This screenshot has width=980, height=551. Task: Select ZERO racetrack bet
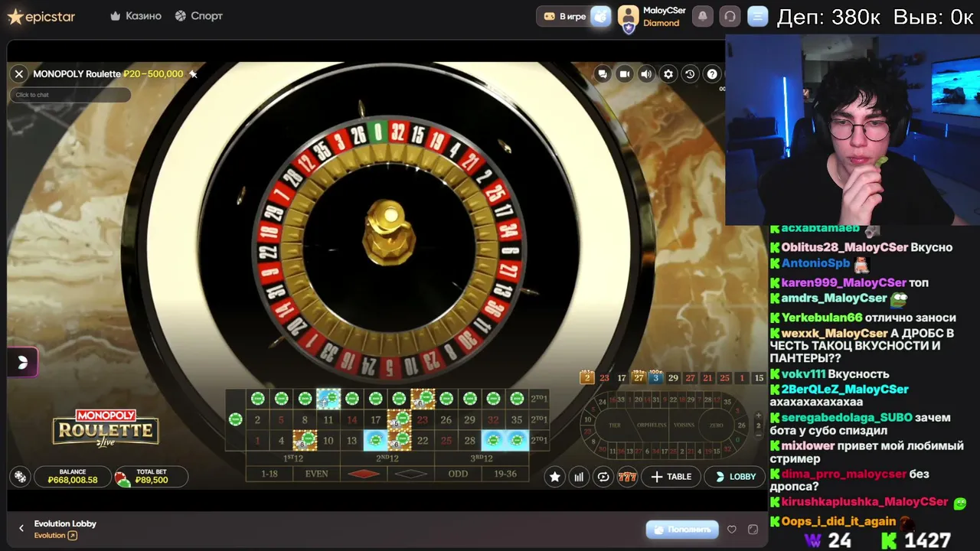pos(717,425)
